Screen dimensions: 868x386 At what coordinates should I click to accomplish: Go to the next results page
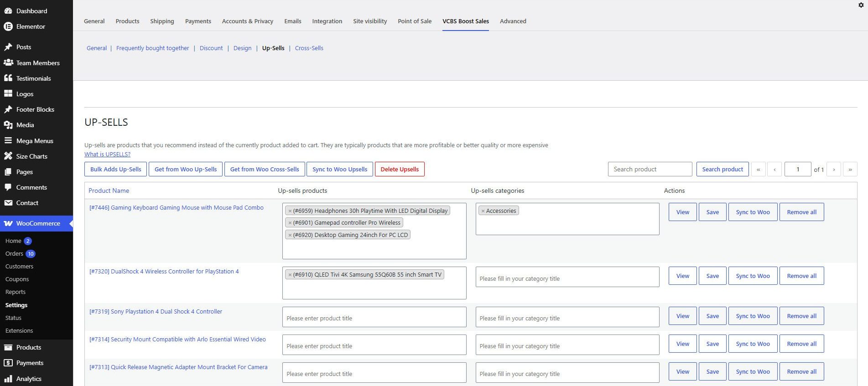[x=834, y=169]
